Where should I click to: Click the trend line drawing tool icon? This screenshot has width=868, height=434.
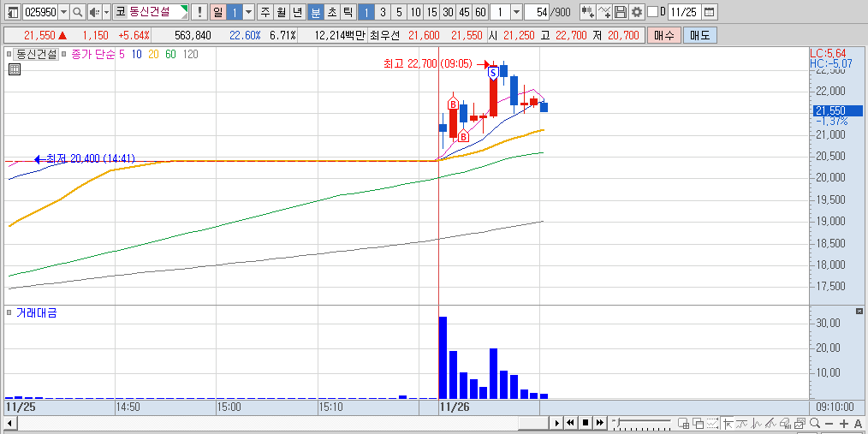point(771,423)
